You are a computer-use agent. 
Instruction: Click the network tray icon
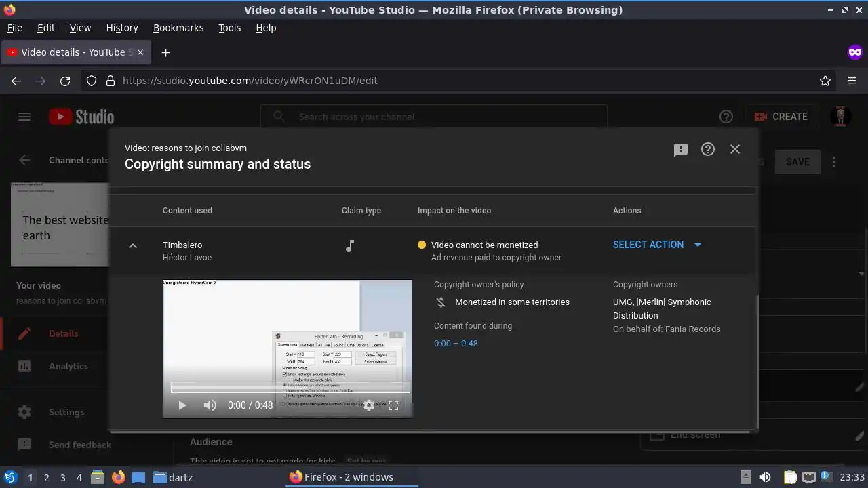pyautogui.click(x=808, y=477)
